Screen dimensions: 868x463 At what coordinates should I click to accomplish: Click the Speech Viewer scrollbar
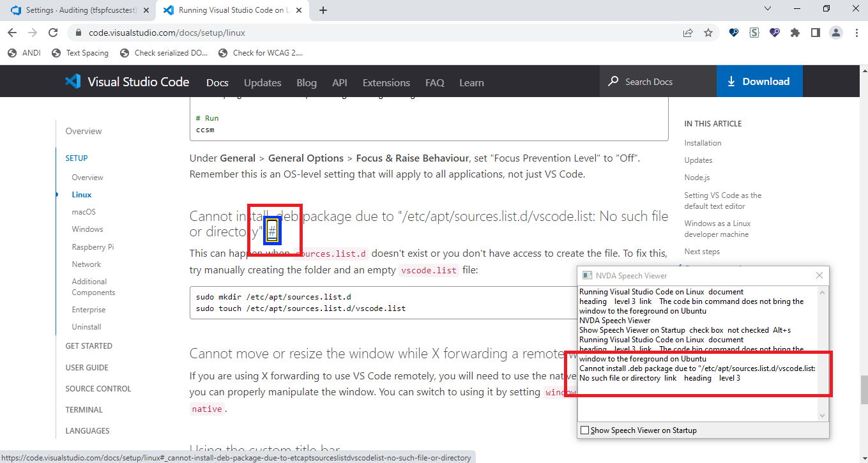(x=822, y=351)
